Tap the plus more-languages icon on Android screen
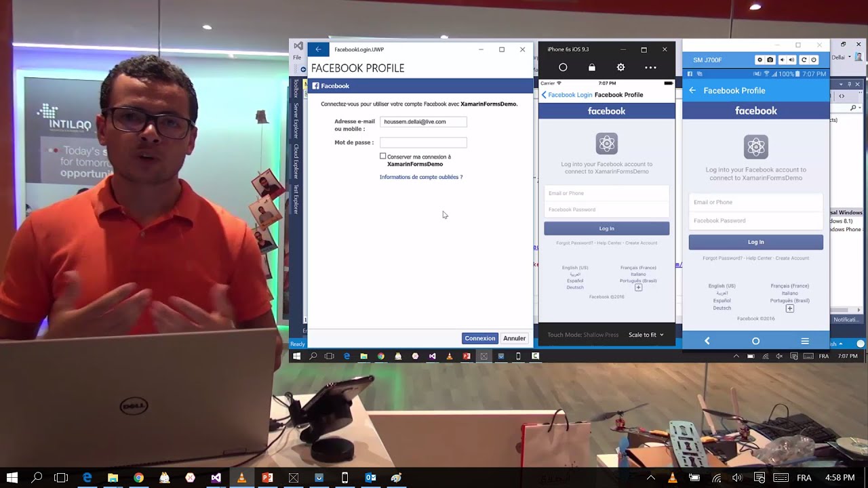This screenshot has height=488, width=868. coord(790,308)
